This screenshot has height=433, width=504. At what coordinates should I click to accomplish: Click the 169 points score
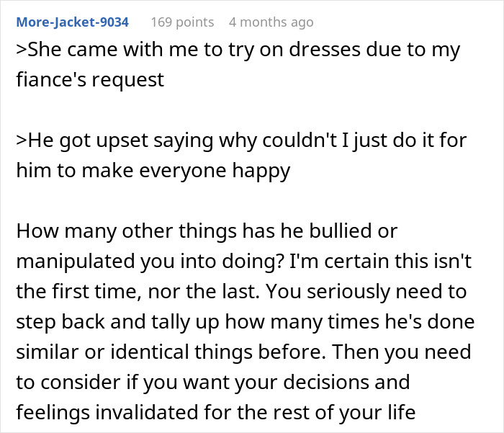(x=181, y=22)
